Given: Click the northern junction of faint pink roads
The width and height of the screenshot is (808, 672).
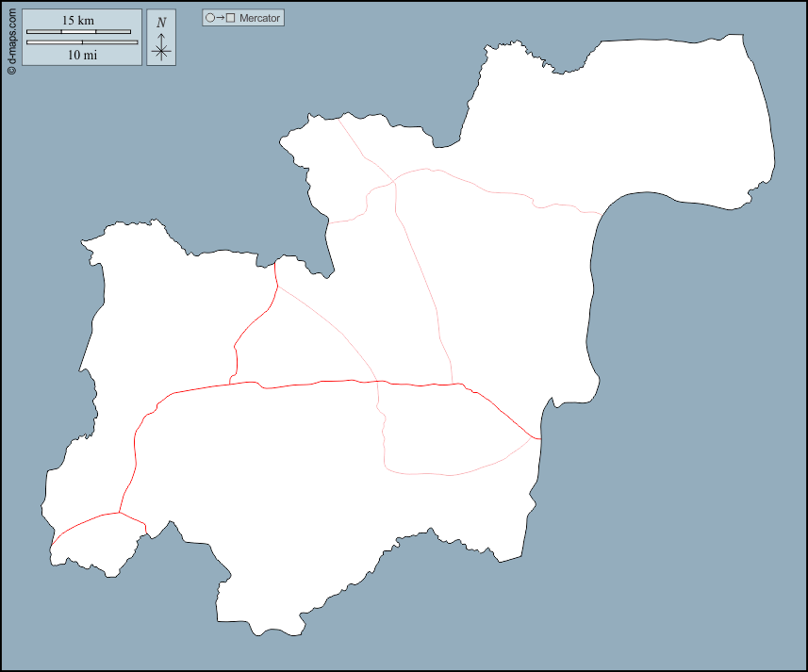Looking at the screenshot, I should click(x=394, y=179).
